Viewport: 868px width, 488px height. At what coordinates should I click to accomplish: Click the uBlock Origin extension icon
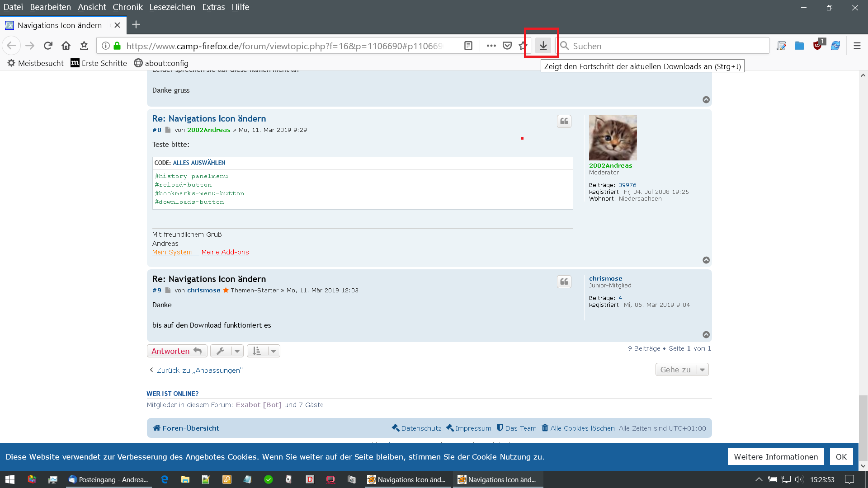pyautogui.click(x=817, y=46)
